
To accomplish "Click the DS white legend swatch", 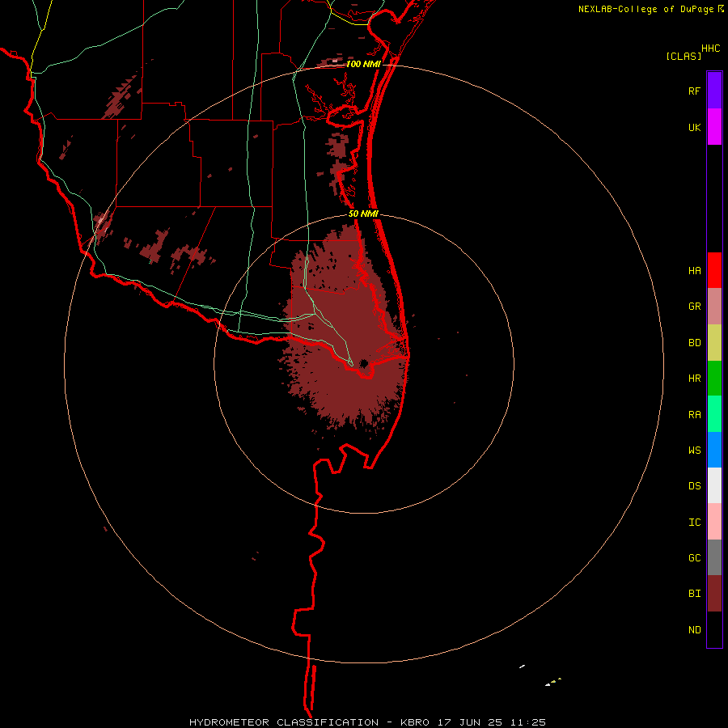I will coord(714,485).
